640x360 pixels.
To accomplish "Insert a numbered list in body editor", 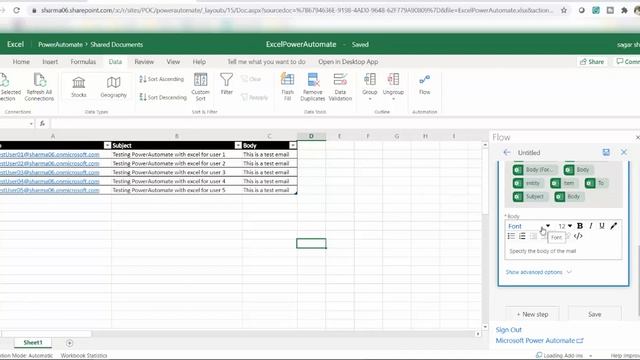I will tap(522, 236).
